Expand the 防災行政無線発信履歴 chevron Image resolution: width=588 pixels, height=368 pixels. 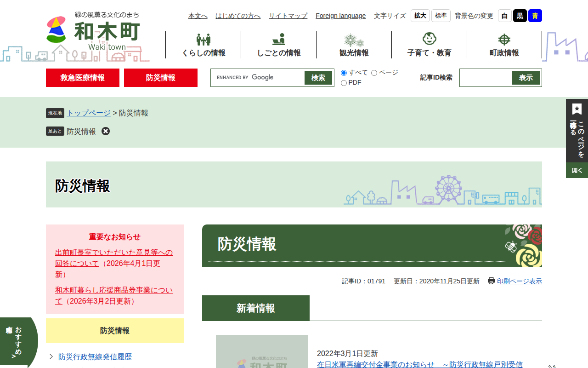(52, 356)
